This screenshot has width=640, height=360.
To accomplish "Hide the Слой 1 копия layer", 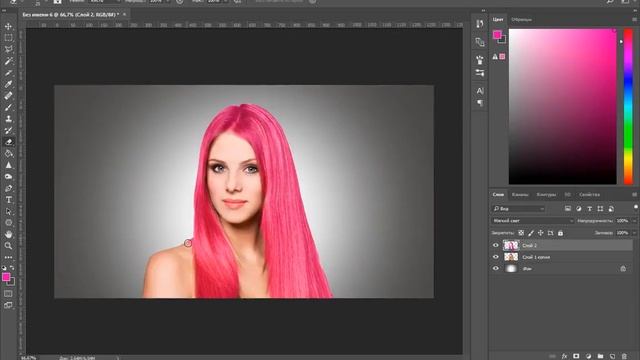I will (x=496, y=257).
